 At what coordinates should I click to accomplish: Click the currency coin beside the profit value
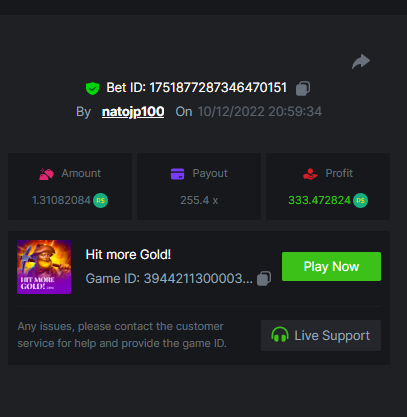tap(360, 201)
